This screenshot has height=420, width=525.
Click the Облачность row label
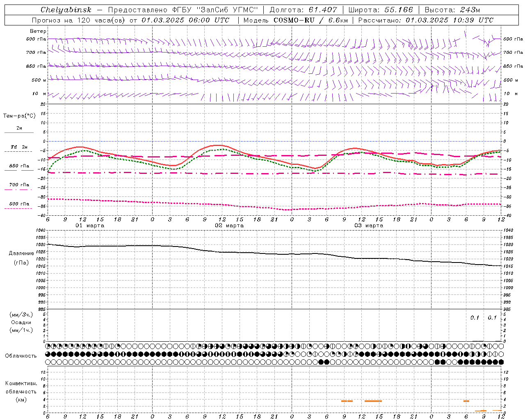pyautogui.click(x=21, y=356)
